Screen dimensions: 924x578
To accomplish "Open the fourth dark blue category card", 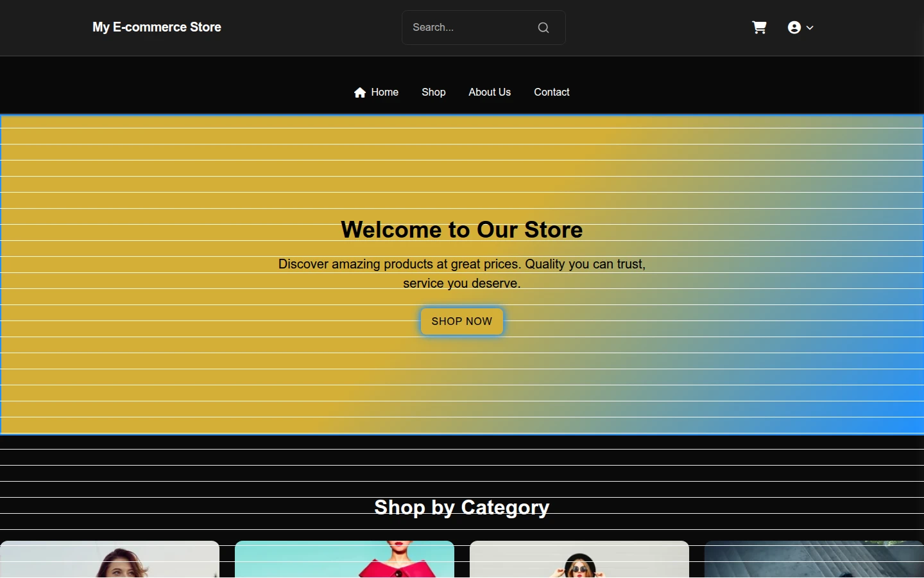I will point(814,559).
